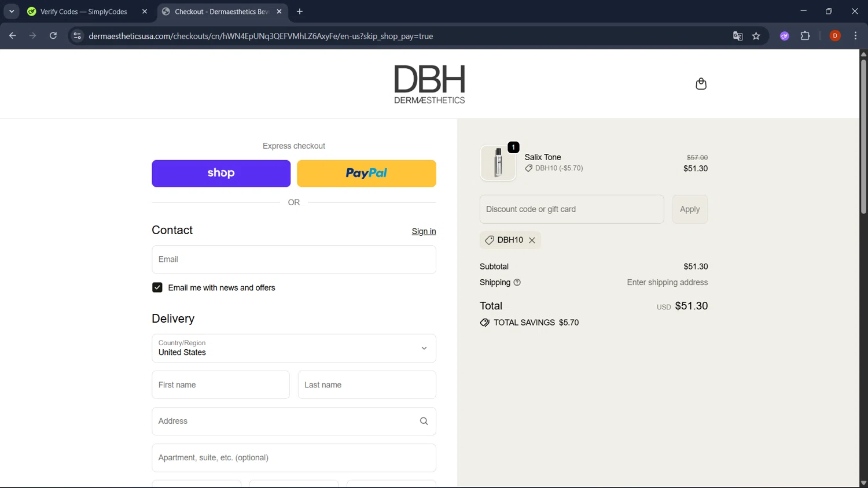Open the browser profile avatar D
The image size is (868, 488).
(x=835, y=36)
